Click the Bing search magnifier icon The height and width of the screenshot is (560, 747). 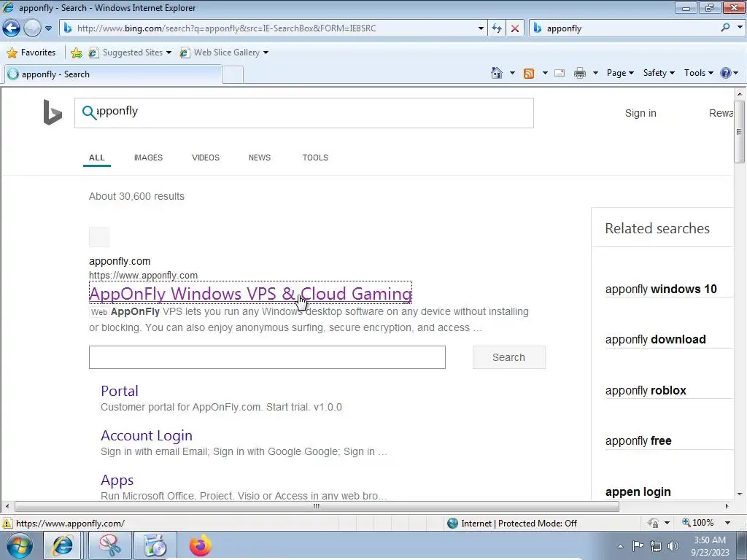pos(89,112)
